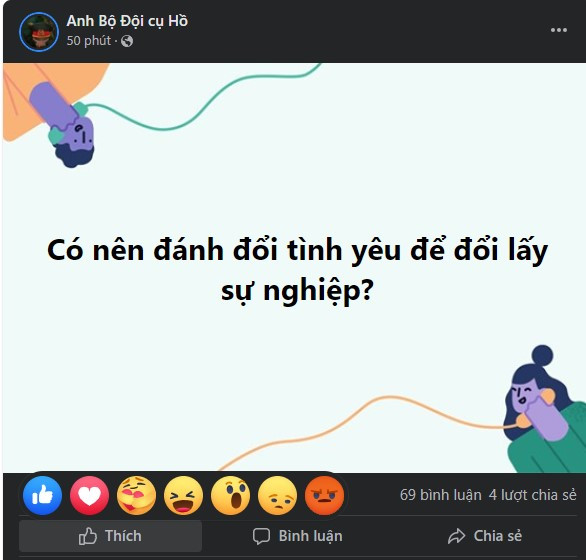Open the Anh Bộ Đội cụ Hồ page name

click(x=127, y=21)
